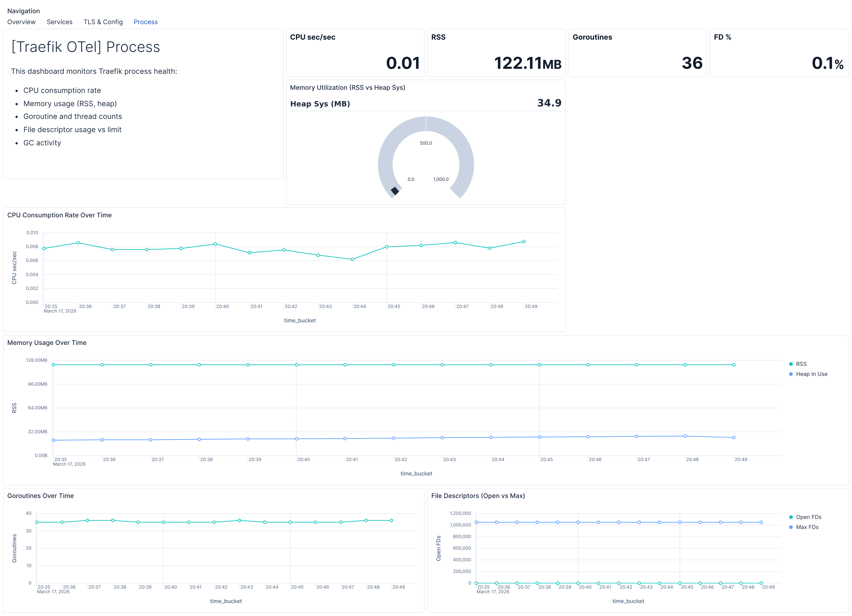Screen dimensions: 852x616
Task: Open the Services tab
Action: point(59,22)
